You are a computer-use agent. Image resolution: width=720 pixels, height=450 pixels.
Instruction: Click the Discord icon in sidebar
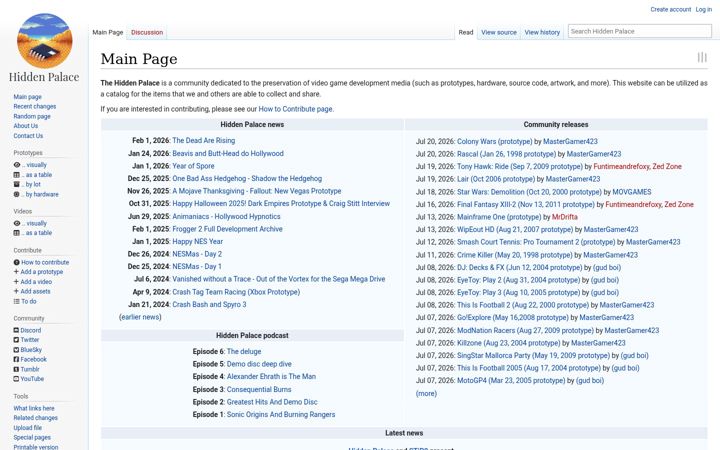[16, 330]
